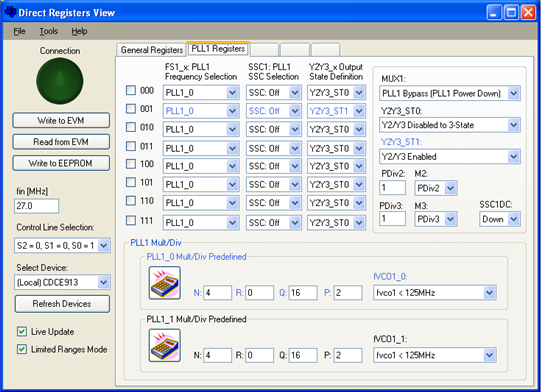Click Write to EEPROM button
550x392 pixels.
61,163
